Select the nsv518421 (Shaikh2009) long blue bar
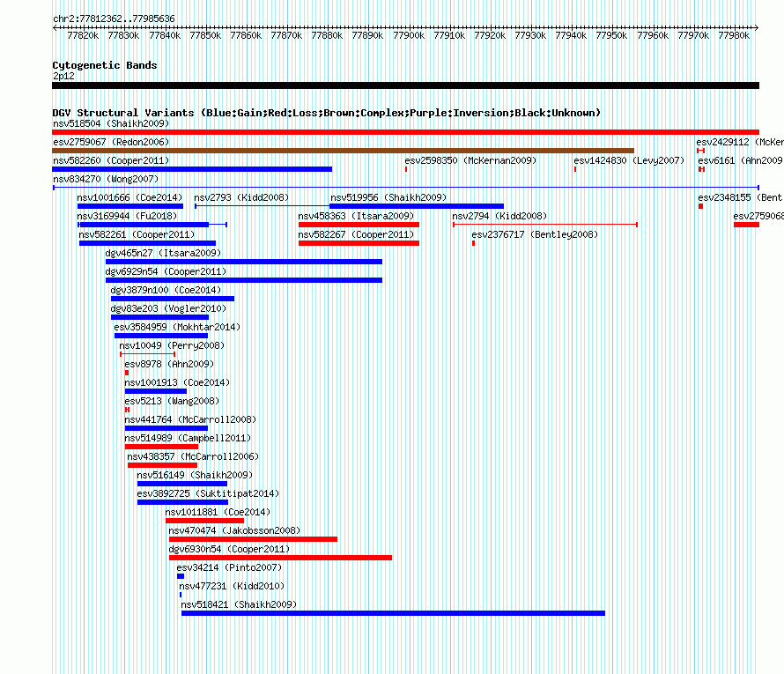The image size is (784, 674). tap(393, 613)
